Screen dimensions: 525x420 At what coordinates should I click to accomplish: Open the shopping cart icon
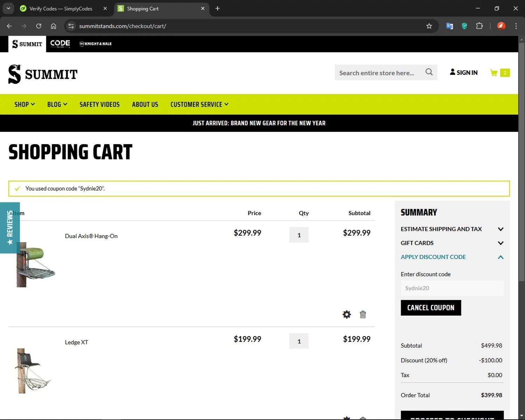coord(494,73)
